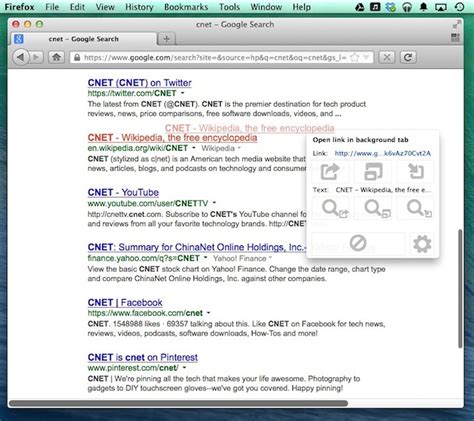Click the popup link URL http://www.g...k6vAz70Cvt2A
Image resolution: width=474 pixels, height=421 pixels.
pos(383,153)
